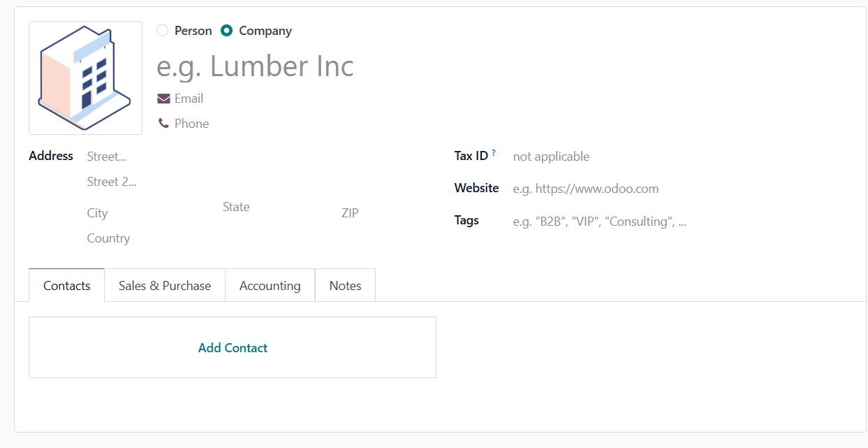The height and width of the screenshot is (448, 868).
Task: Open the Sales & Purchase tab
Action: click(165, 286)
